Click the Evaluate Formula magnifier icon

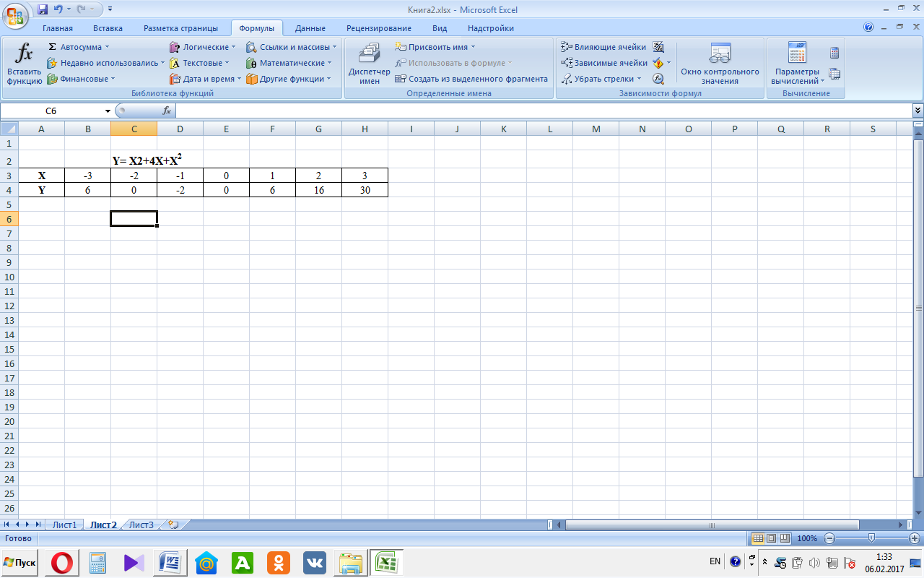pos(658,79)
